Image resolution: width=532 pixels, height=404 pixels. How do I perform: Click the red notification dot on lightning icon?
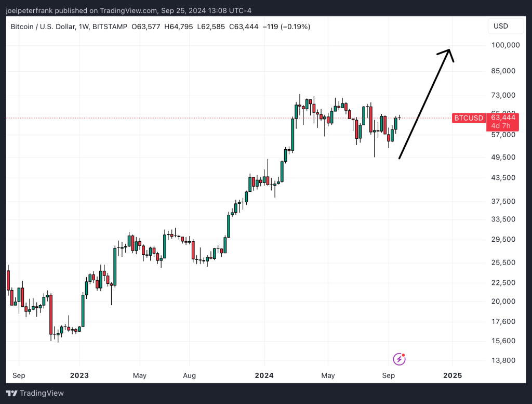(402, 355)
